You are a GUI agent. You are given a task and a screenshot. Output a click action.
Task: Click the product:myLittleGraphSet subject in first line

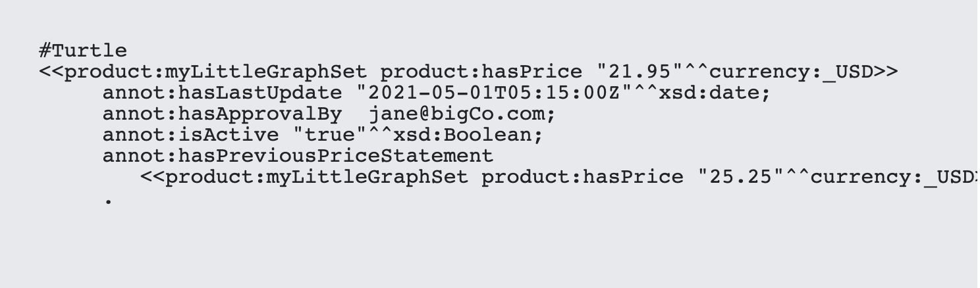tap(216, 71)
